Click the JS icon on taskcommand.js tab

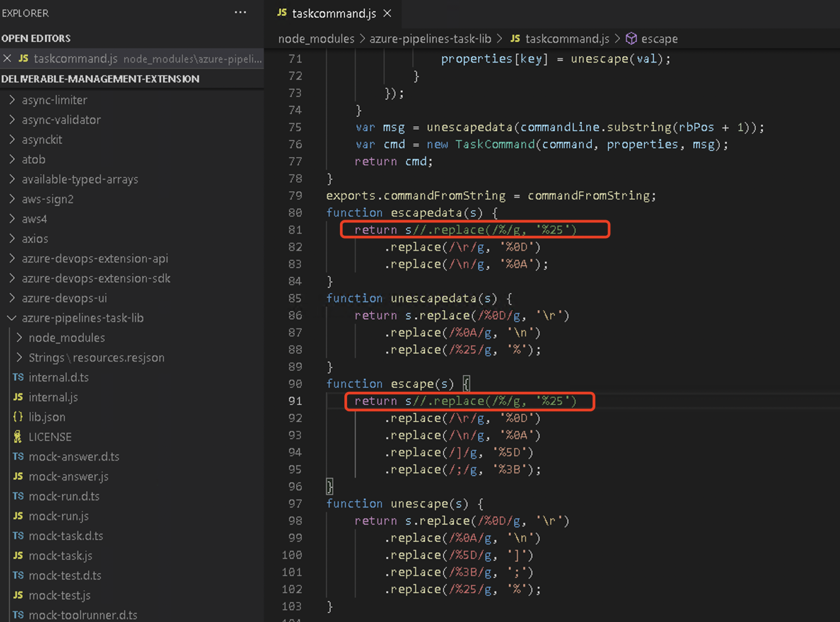[282, 13]
